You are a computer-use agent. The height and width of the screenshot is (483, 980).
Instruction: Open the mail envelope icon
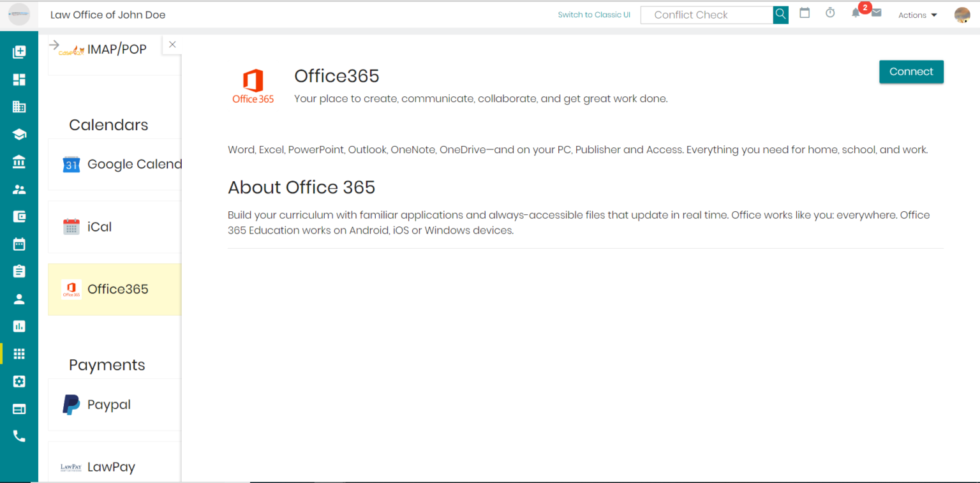[x=877, y=13]
